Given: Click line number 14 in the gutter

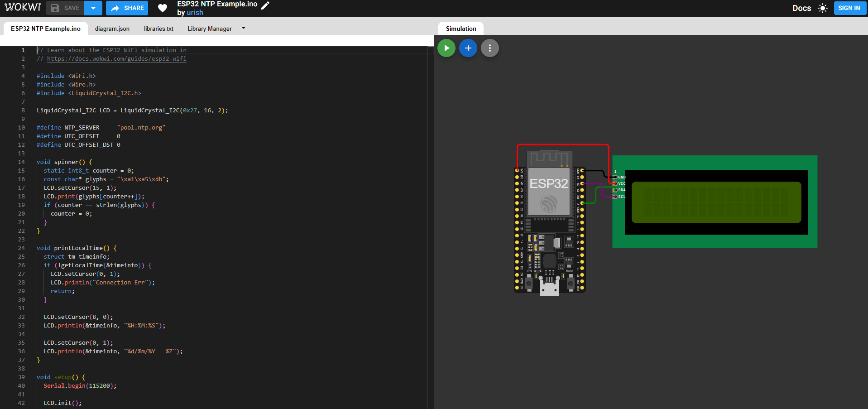Looking at the screenshot, I should click(x=21, y=162).
